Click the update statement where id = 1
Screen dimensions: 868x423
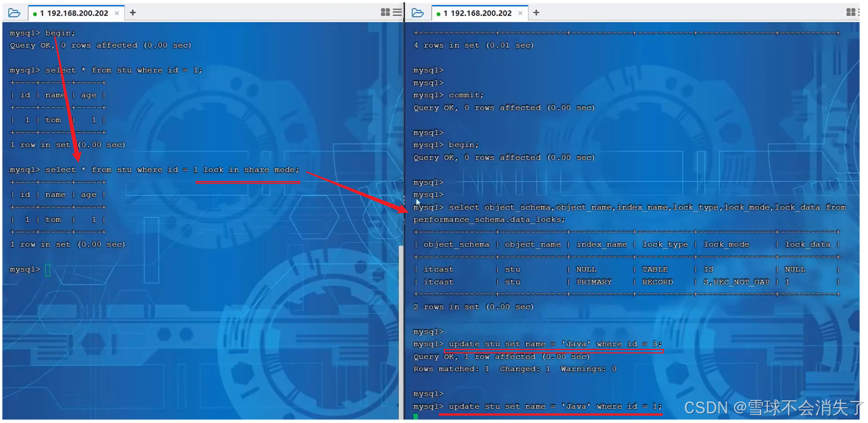(x=555, y=406)
